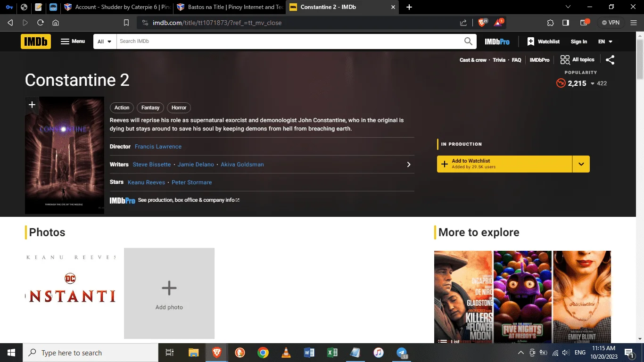Open IMDbPro in the header
This screenshot has height=362, width=644.
[x=497, y=41]
